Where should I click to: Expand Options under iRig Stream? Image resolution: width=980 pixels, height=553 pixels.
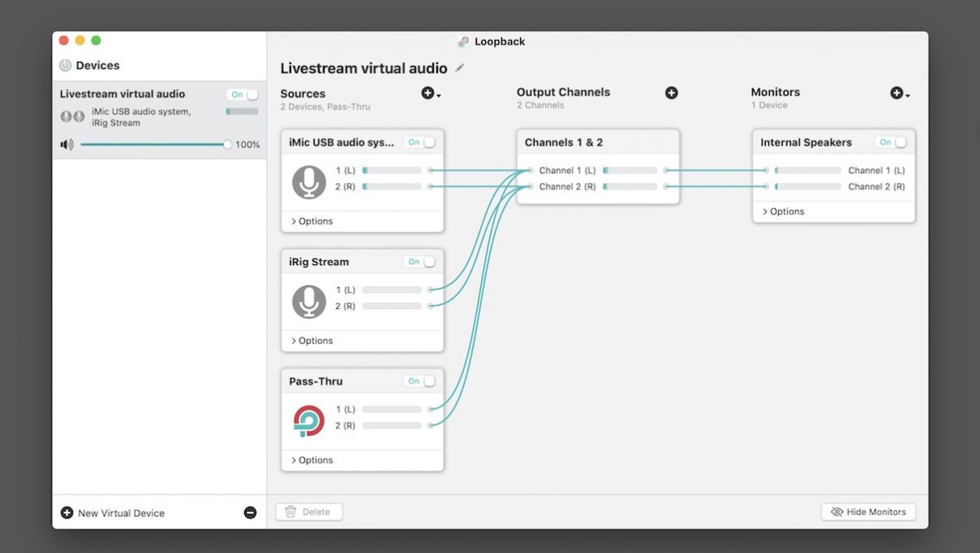313,341
